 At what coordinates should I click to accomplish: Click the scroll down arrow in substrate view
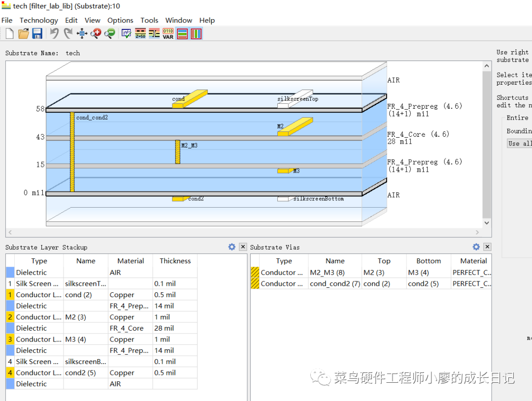(x=487, y=223)
